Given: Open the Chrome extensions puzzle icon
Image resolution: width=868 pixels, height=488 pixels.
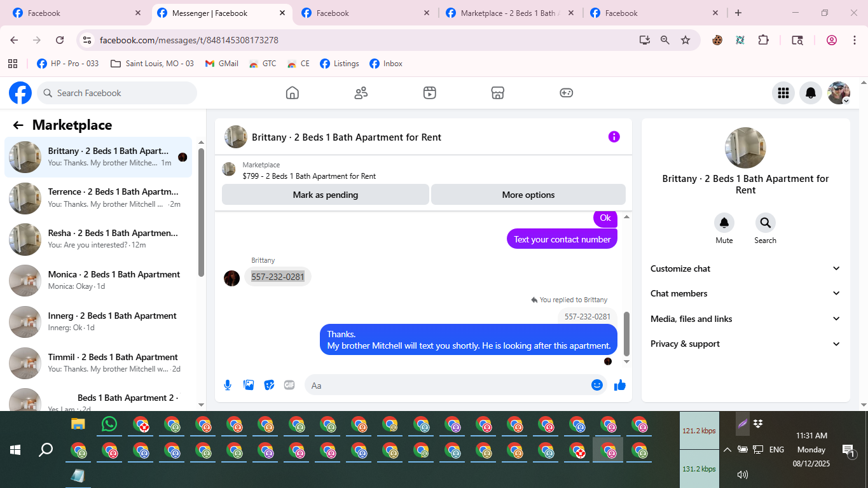Looking at the screenshot, I should tap(764, 40).
